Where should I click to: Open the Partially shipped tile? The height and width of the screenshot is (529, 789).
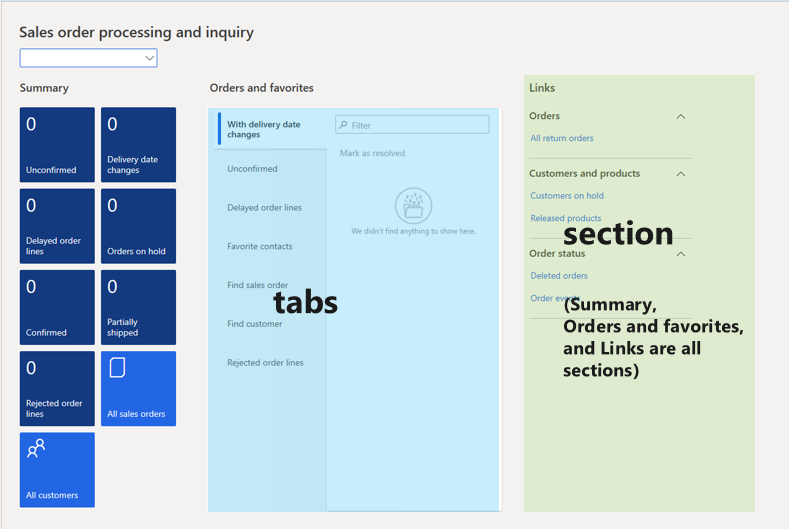point(138,308)
